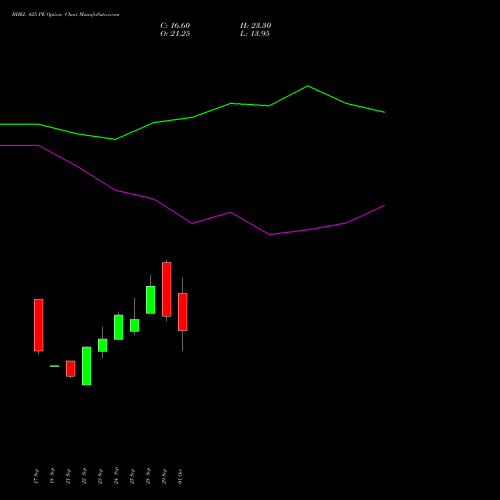Select the 25 Sep date label

point(132,476)
